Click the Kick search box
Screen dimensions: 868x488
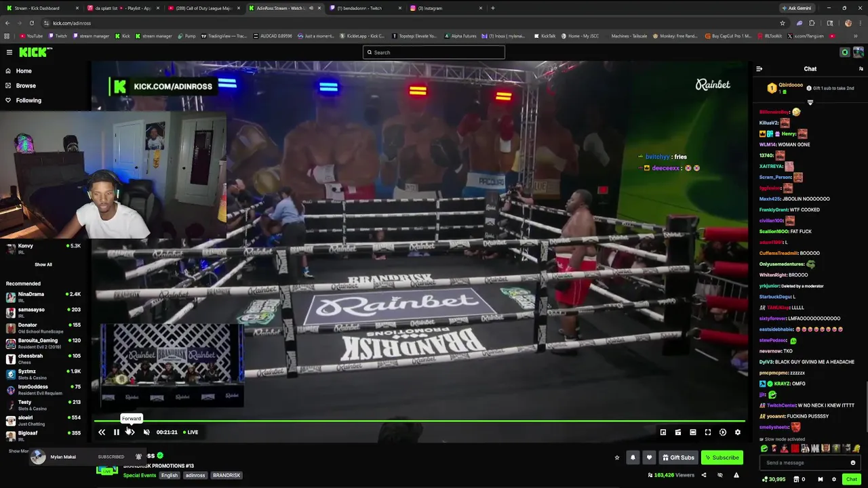pos(434,52)
